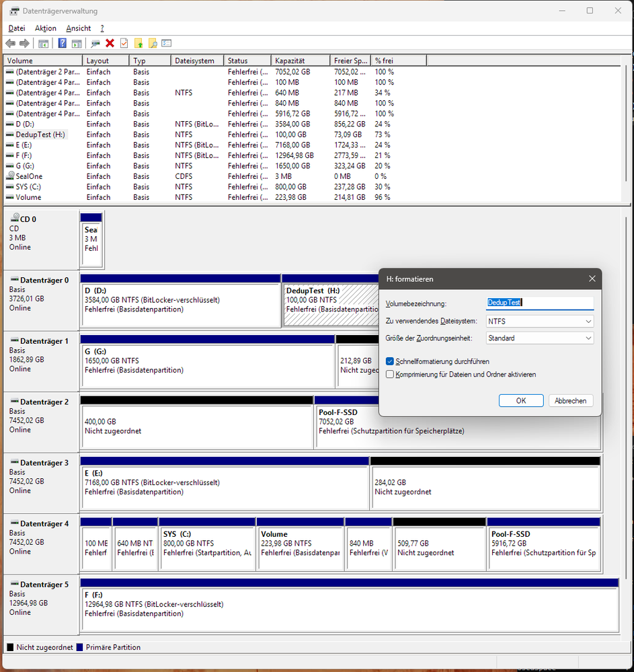634x672 pixels.
Task: Click the SealOne CD volume icon
Action: point(10,176)
